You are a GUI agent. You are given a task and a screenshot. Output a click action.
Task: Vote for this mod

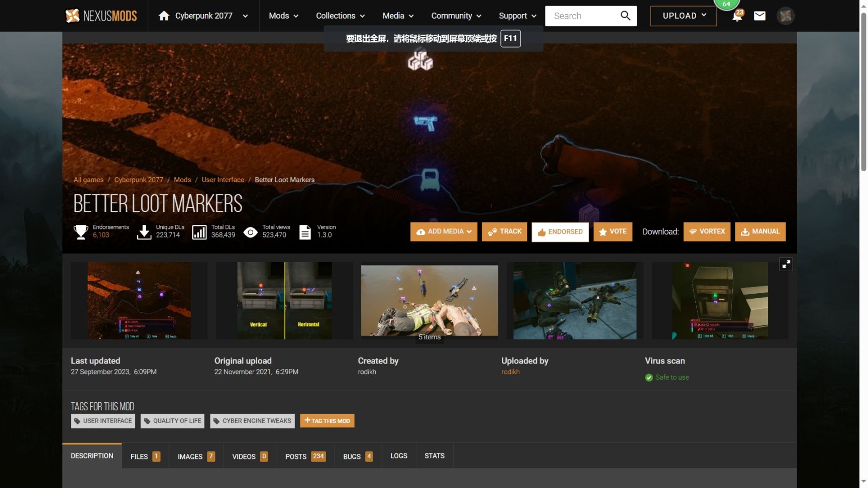tap(613, 231)
